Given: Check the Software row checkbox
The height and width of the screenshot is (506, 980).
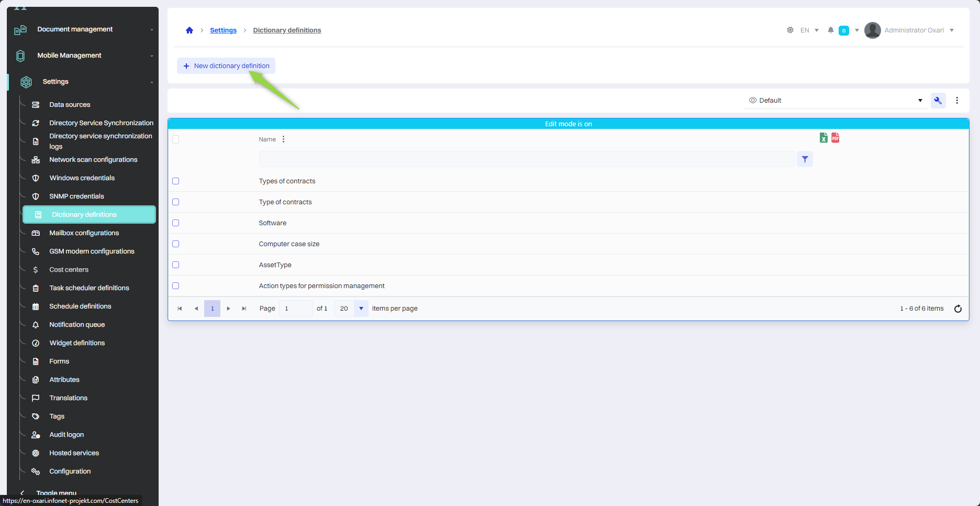Looking at the screenshot, I should pyautogui.click(x=176, y=223).
